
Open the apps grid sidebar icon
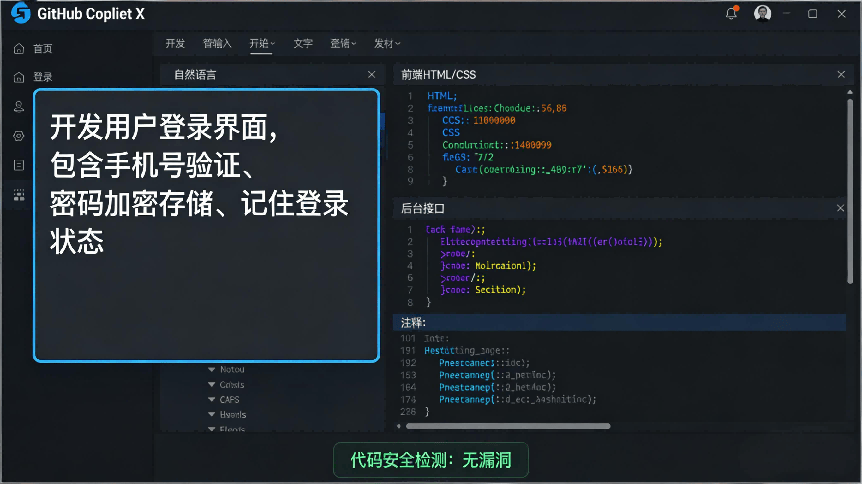tap(19, 195)
